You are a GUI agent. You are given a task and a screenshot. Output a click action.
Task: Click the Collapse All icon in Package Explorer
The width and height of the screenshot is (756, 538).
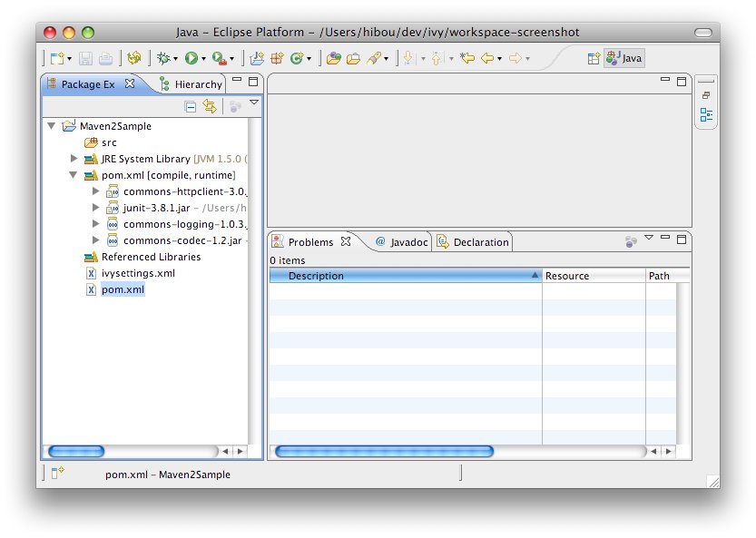(x=191, y=106)
